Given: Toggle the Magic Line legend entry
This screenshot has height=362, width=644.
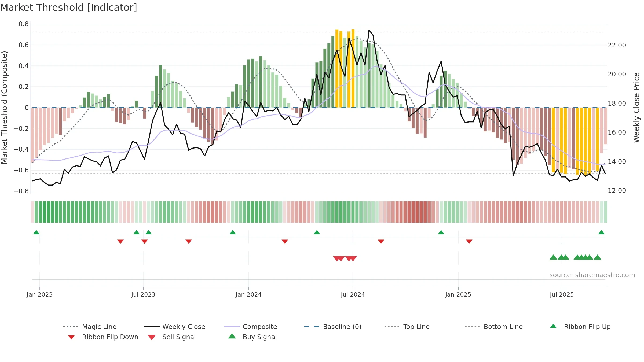Looking at the screenshot, I should pyautogui.click(x=90, y=327).
